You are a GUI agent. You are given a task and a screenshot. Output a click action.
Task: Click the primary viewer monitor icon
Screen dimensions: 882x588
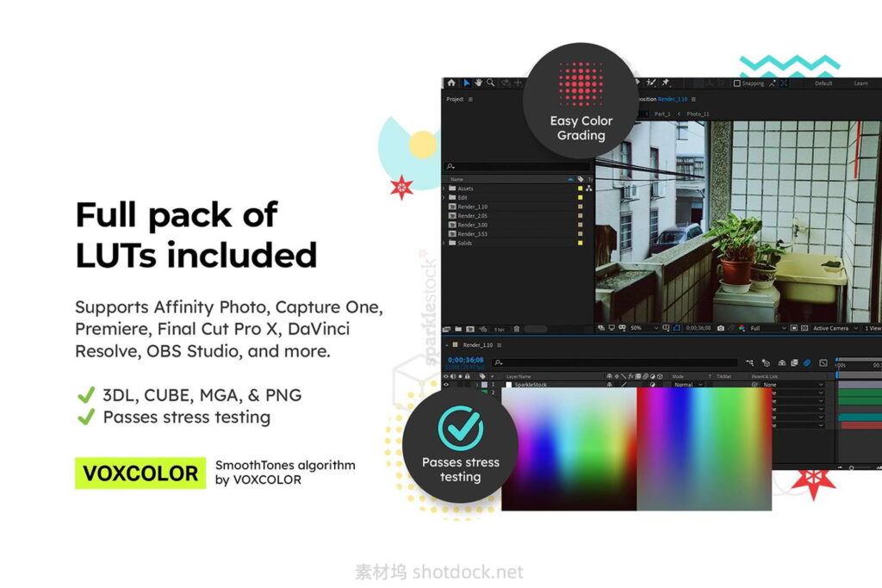pos(612,328)
